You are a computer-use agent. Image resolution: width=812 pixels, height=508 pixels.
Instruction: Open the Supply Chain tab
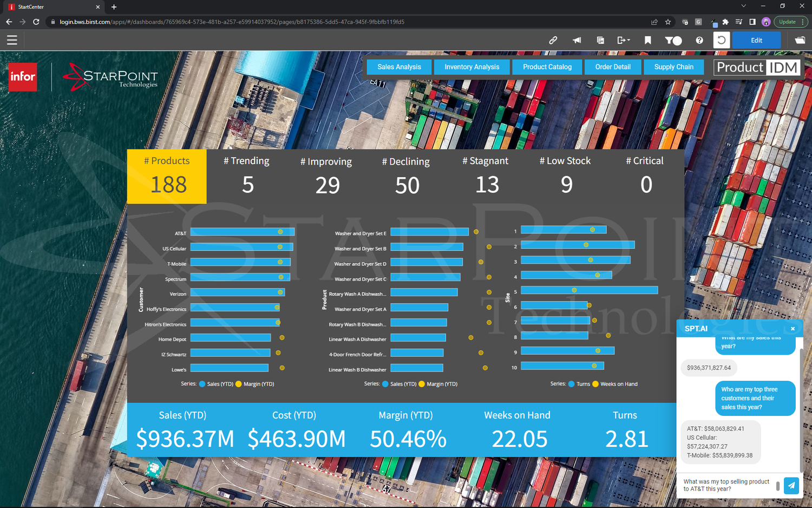point(673,67)
